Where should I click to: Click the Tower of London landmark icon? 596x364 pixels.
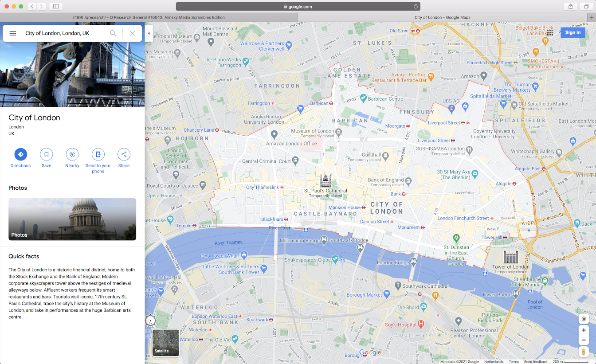[x=510, y=257]
